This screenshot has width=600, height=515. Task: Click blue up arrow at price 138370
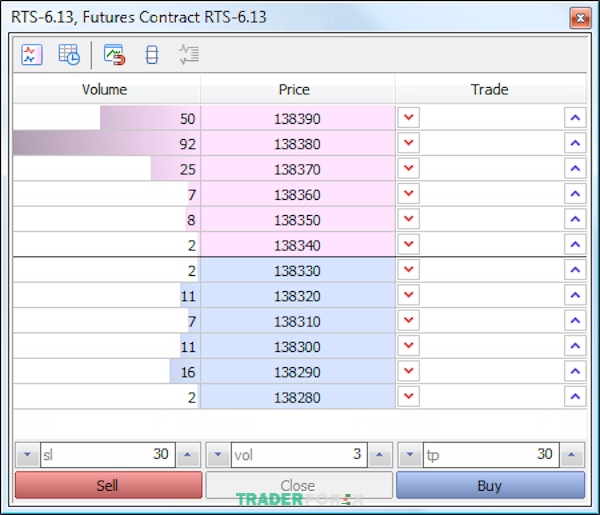coord(575,168)
